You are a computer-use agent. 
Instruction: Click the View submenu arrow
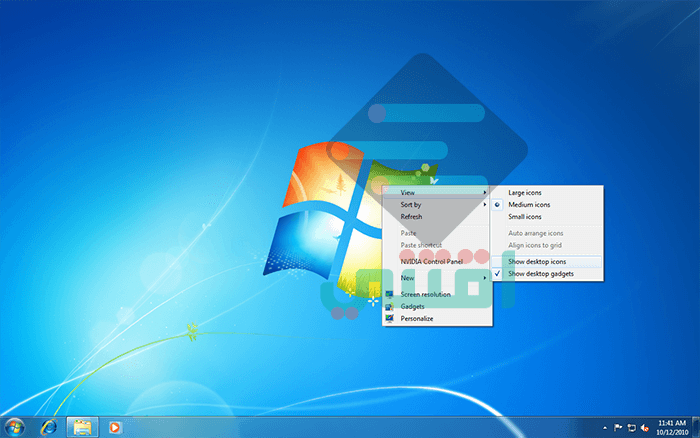coord(485,192)
